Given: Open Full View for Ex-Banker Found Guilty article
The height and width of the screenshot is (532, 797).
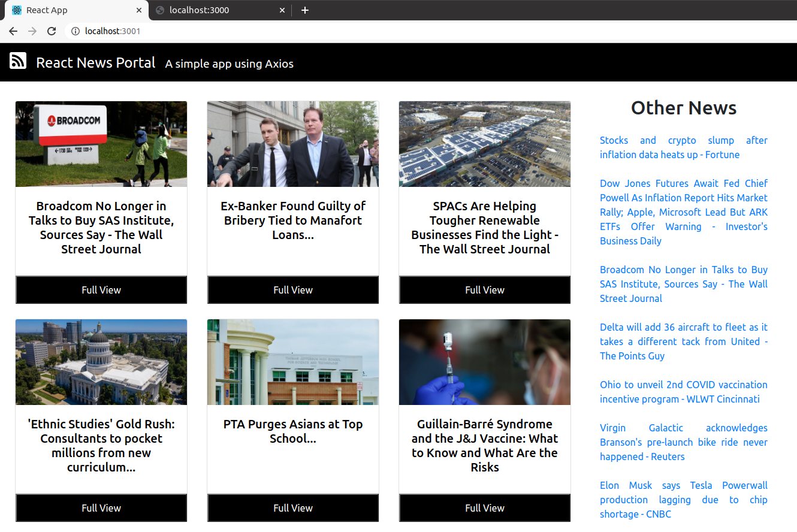Looking at the screenshot, I should coord(293,290).
